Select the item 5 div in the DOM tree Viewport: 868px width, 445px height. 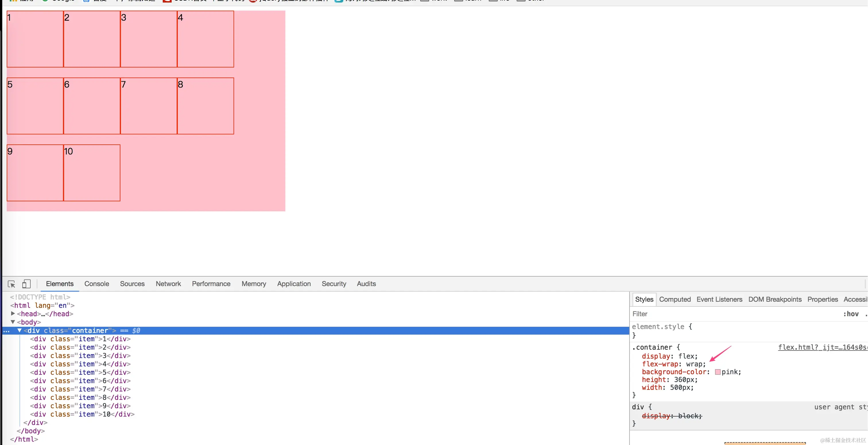pos(80,372)
